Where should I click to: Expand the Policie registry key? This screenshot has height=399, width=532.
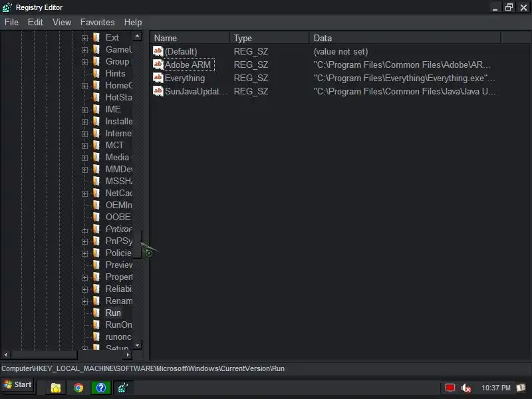[x=85, y=253]
